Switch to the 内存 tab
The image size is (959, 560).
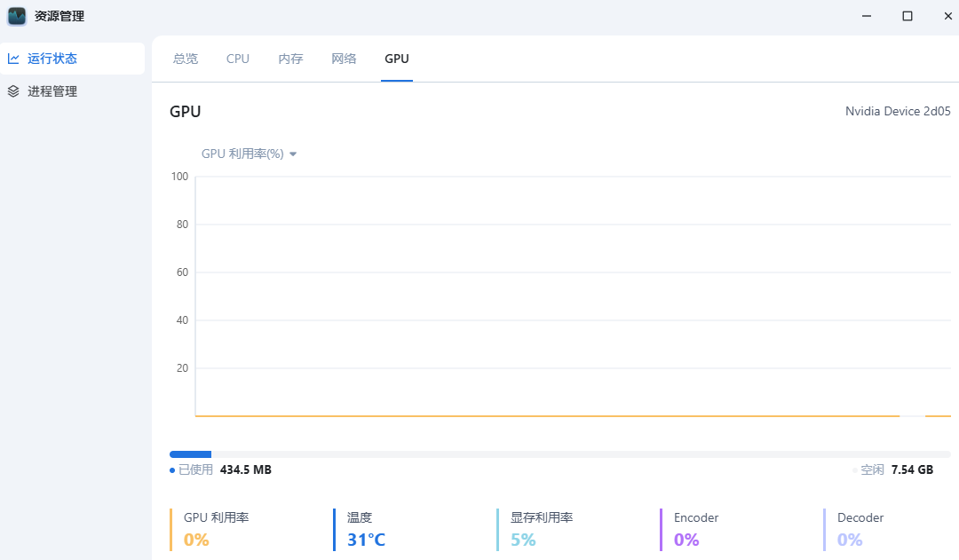click(x=290, y=59)
